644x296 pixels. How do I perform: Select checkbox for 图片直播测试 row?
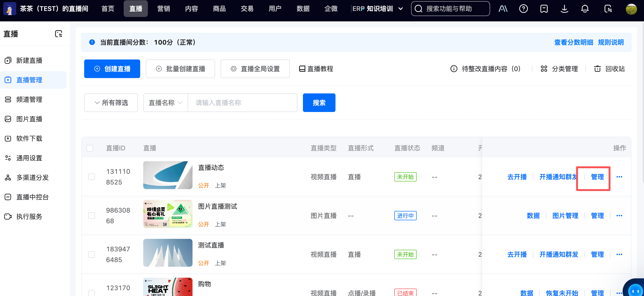point(92,216)
